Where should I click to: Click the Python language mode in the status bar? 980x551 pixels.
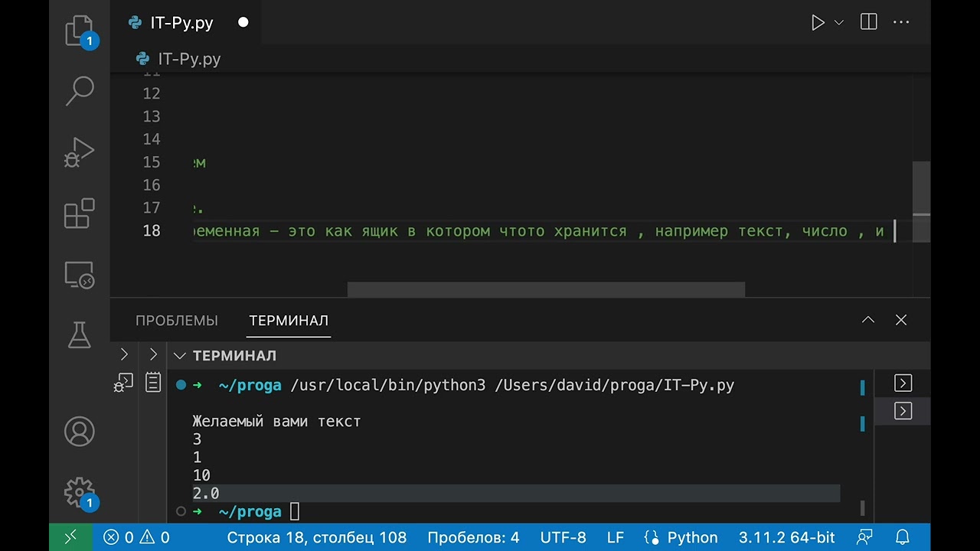(681, 537)
